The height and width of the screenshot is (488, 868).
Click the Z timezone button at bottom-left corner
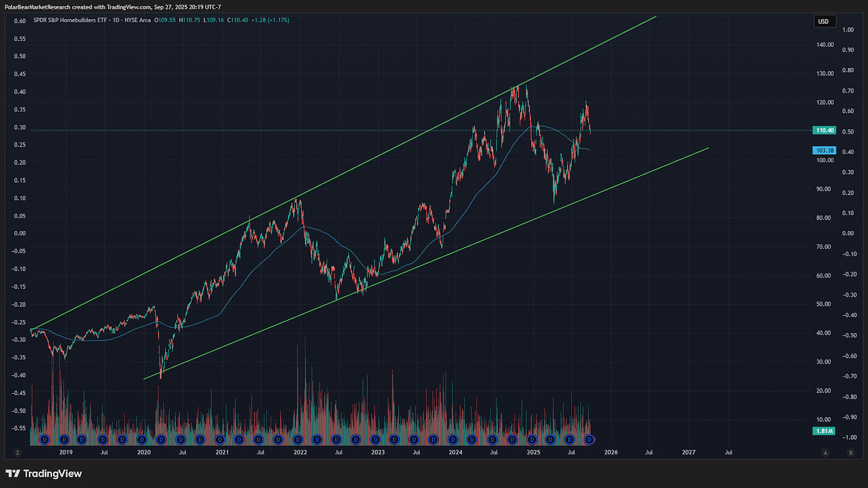18,453
